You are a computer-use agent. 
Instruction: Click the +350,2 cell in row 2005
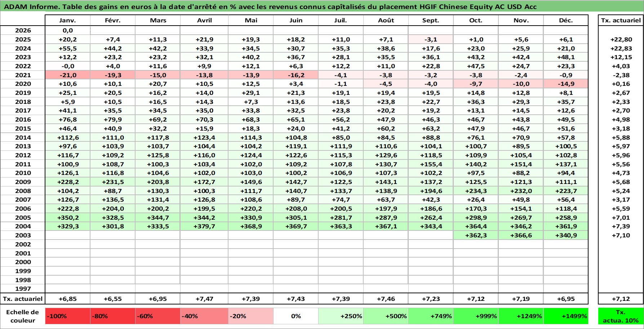pyautogui.click(x=68, y=218)
